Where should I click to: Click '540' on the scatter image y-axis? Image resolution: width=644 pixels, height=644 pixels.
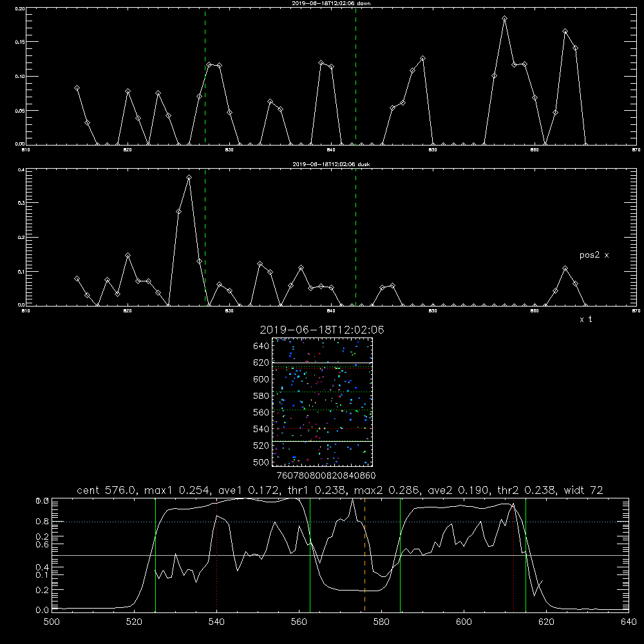261,429
